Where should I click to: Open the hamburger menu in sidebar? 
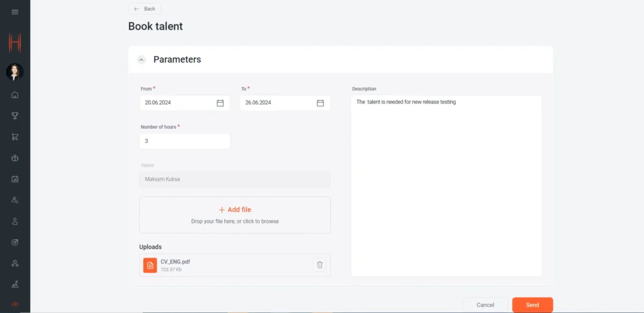[x=15, y=12]
